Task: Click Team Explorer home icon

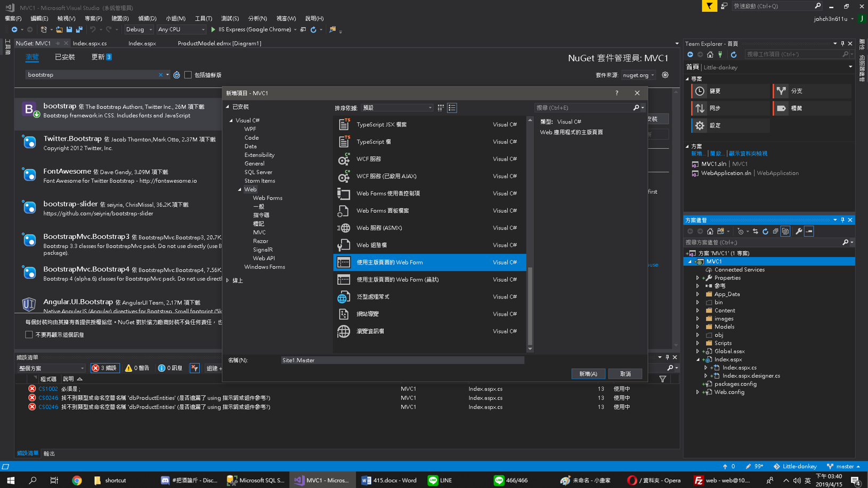Action: click(710, 54)
